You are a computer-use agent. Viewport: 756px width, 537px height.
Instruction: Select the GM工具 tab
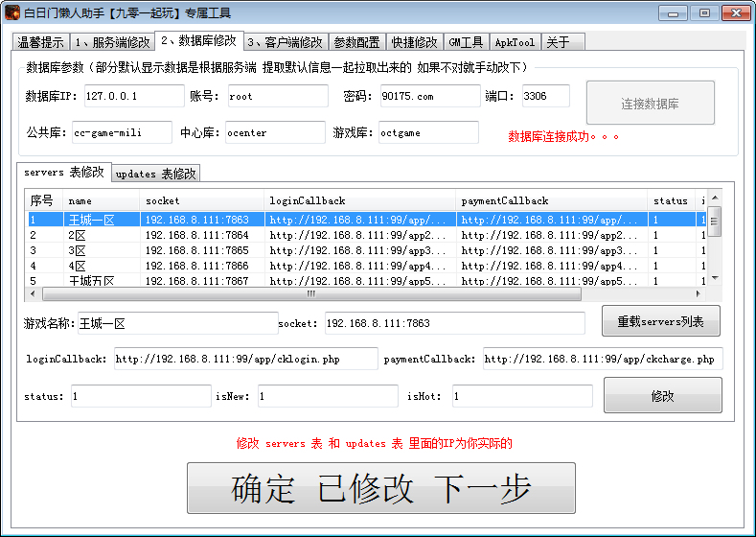pos(466,42)
